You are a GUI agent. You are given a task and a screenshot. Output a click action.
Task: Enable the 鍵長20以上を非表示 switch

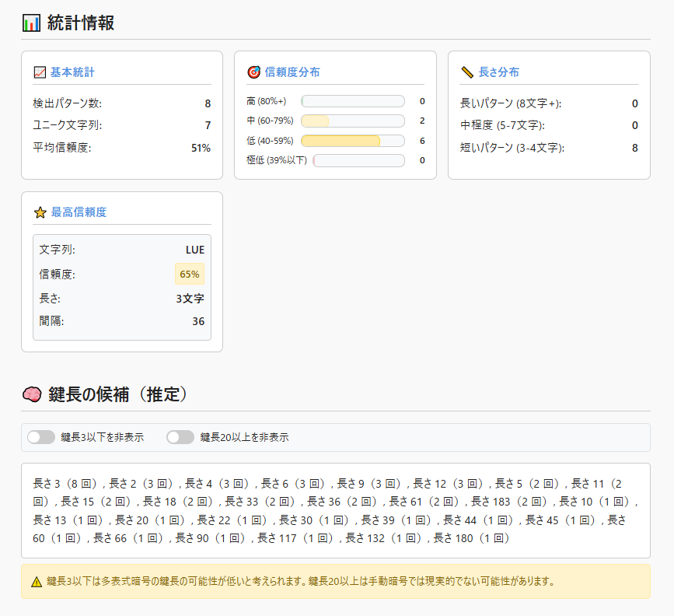tap(180, 437)
